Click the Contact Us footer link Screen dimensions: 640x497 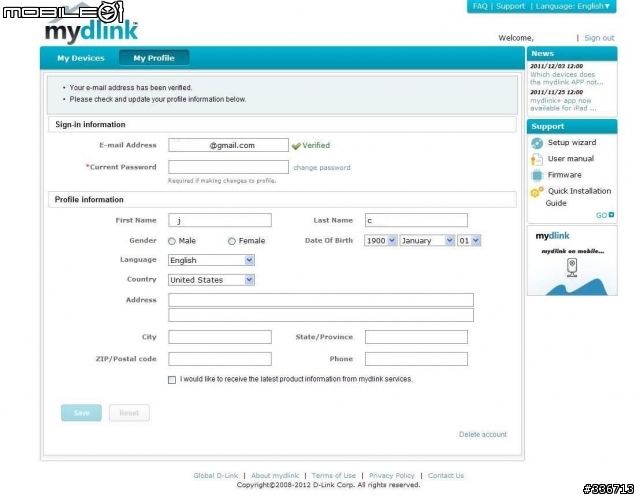(446, 476)
